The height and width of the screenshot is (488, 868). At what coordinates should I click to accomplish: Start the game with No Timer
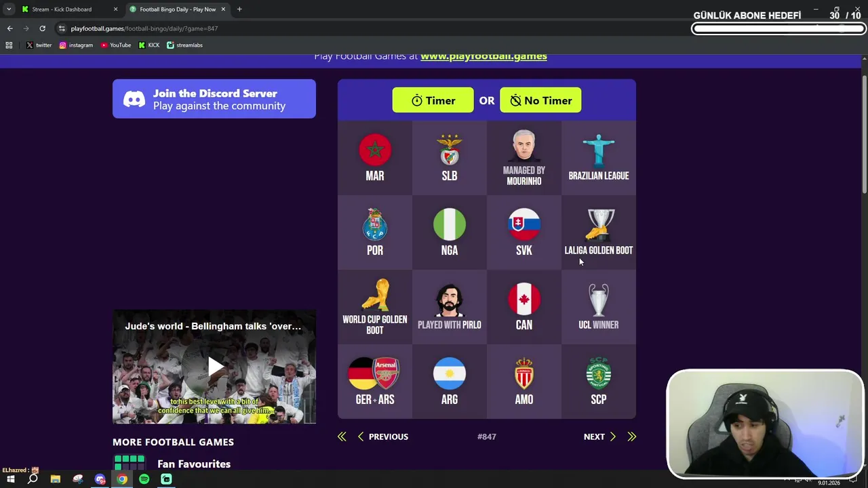click(x=540, y=100)
